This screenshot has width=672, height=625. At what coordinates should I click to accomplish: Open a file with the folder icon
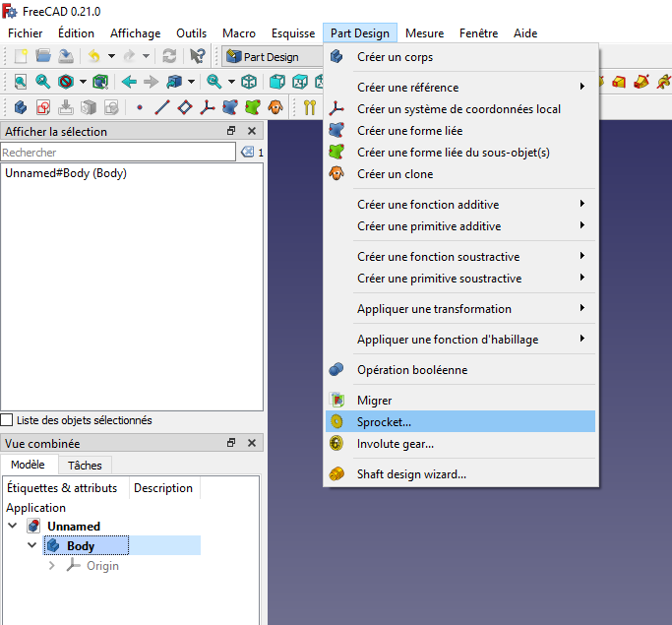[43, 56]
